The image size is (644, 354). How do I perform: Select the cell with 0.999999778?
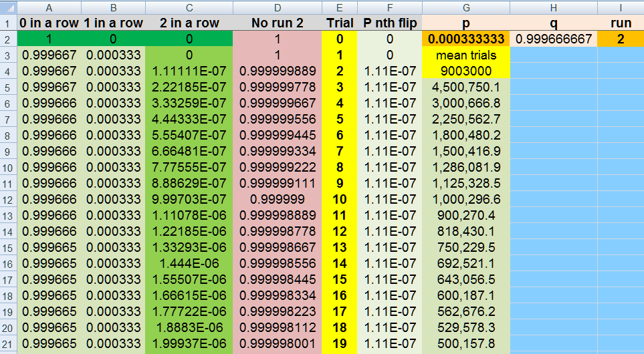tap(278, 87)
